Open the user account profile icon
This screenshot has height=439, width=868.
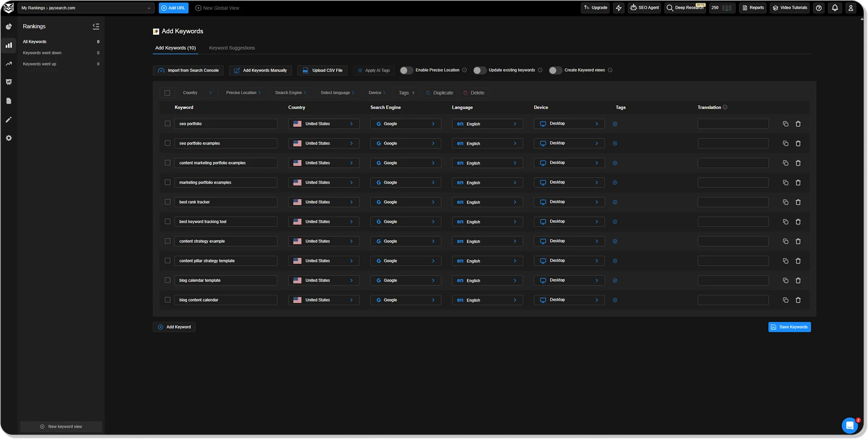(x=850, y=8)
